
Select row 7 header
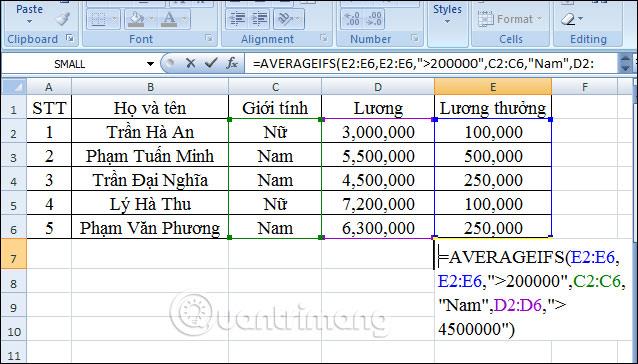(x=14, y=255)
